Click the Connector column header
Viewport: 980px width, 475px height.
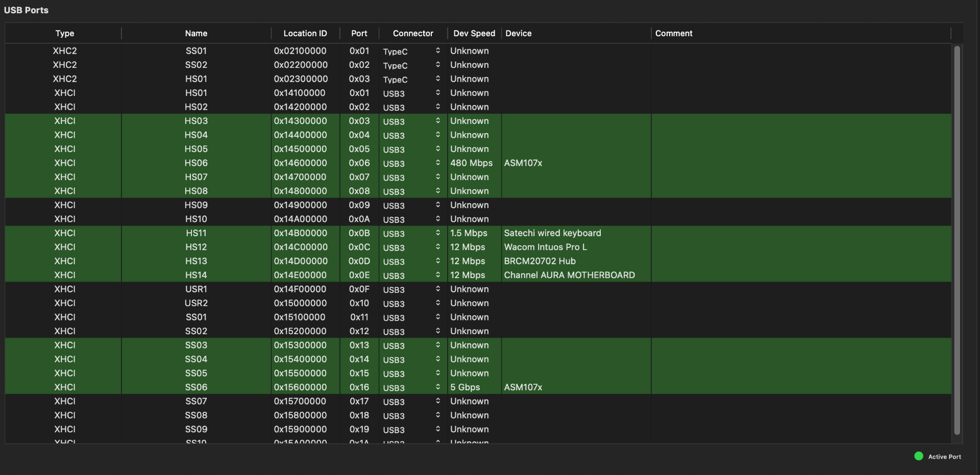tap(412, 33)
